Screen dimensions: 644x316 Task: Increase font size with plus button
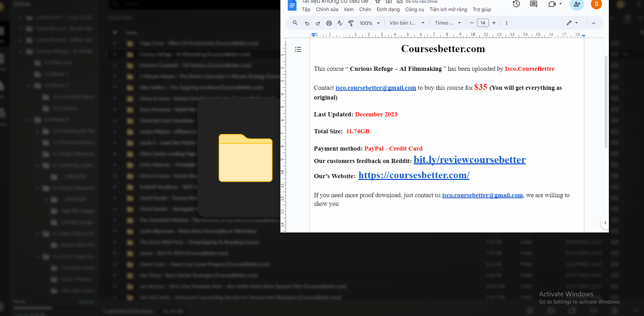[x=494, y=23]
